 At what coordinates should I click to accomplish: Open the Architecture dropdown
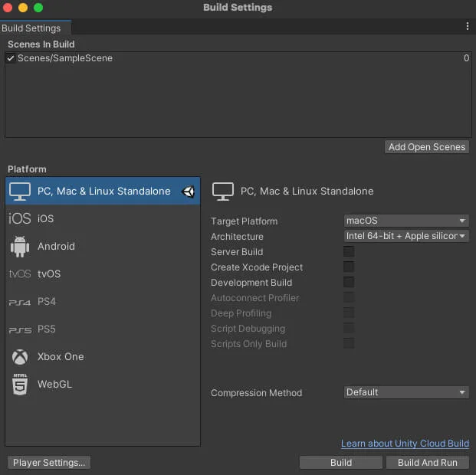(406, 236)
